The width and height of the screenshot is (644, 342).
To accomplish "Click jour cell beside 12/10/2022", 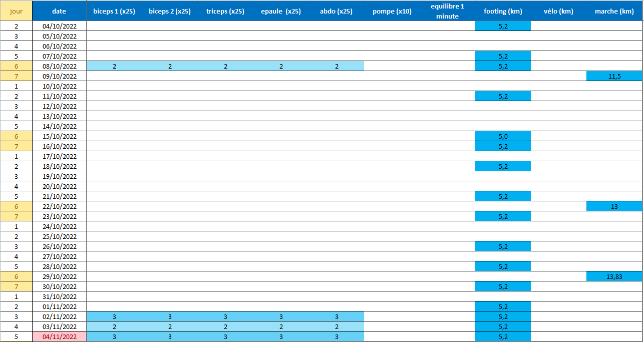I will click(x=16, y=106).
